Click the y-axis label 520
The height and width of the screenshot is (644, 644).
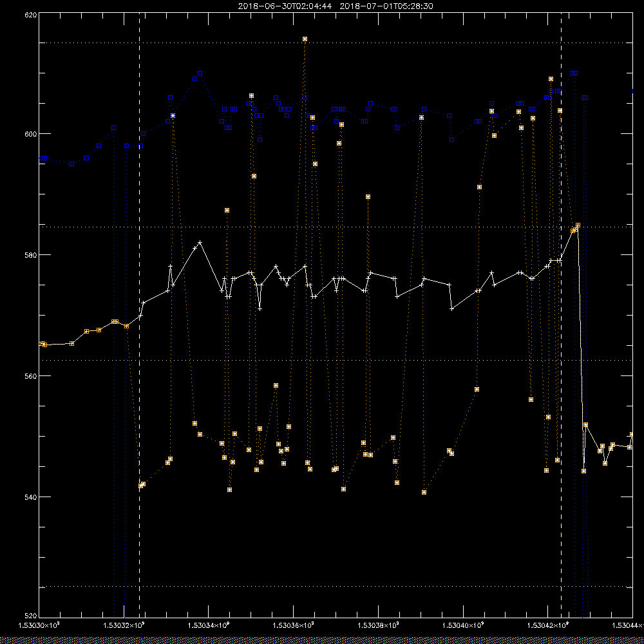pyautogui.click(x=31, y=616)
